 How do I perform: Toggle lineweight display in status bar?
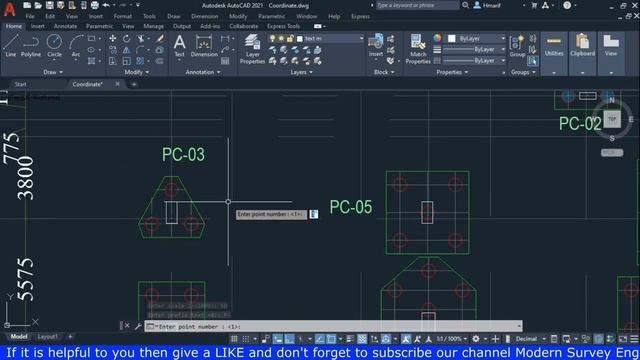[350, 339]
